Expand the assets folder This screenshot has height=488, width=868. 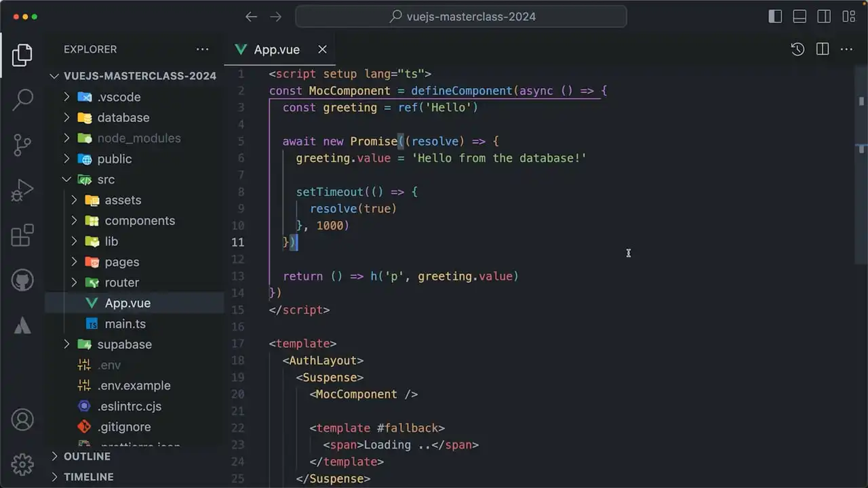pyautogui.click(x=134, y=200)
